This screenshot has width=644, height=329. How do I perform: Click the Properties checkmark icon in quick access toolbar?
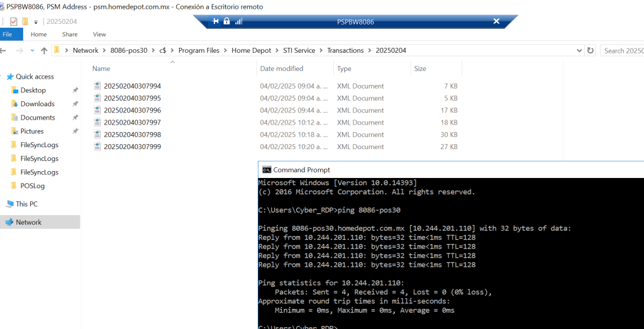(14, 21)
